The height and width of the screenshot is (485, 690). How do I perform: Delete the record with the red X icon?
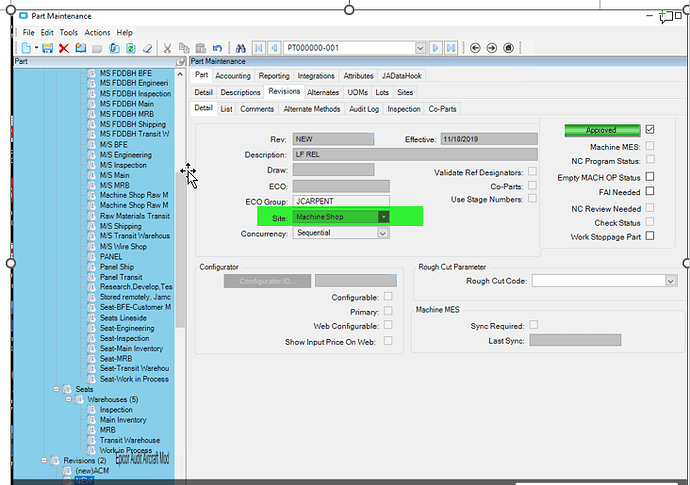(x=64, y=48)
